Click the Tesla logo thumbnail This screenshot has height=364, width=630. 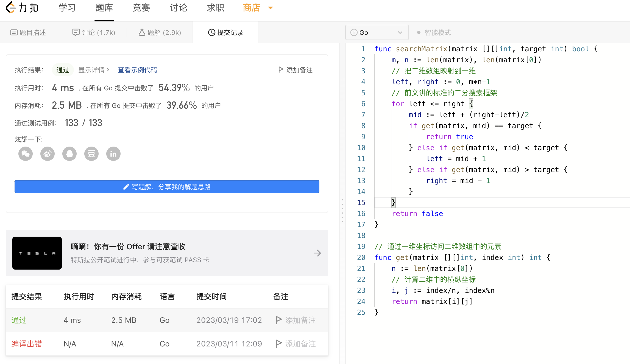pos(37,253)
